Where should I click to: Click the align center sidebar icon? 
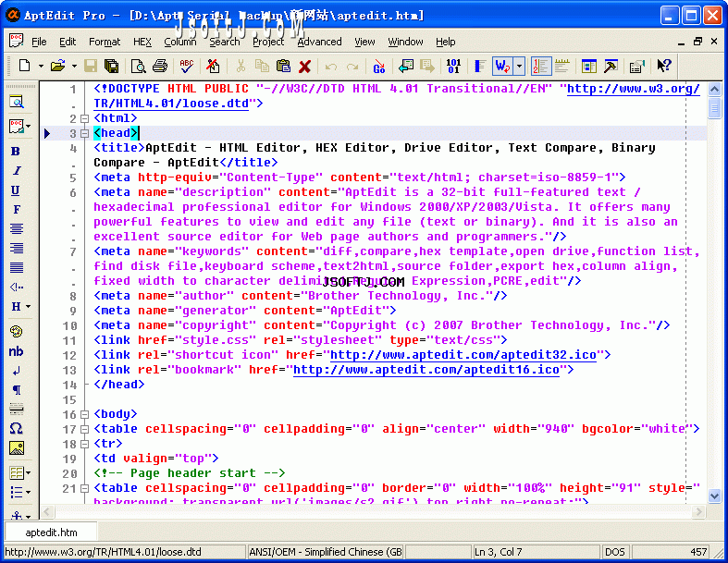(x=17, y=229)
